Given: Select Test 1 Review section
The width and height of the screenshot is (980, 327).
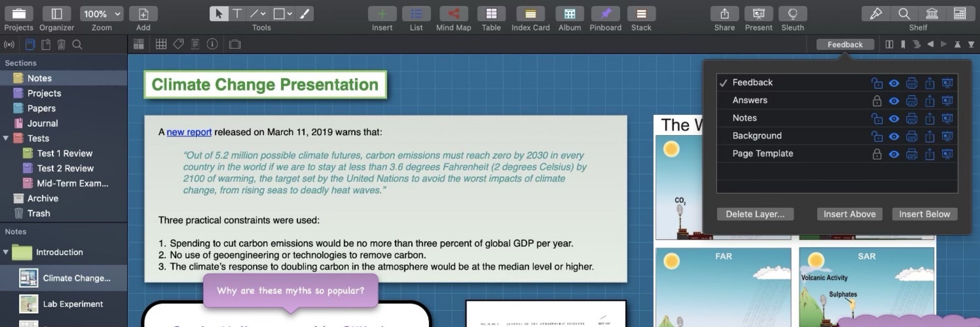Looking at the screenshot, I should click(x=63, y=153).
